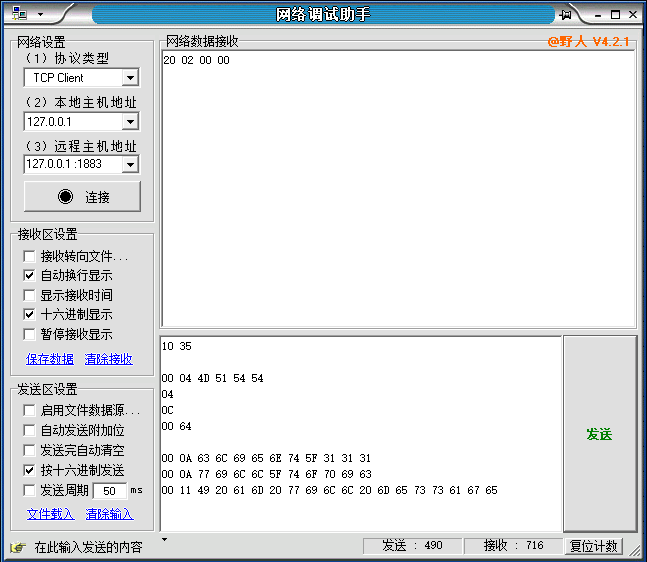Expand the local host address 127.0.0.1 dropdown

point(130,122)
